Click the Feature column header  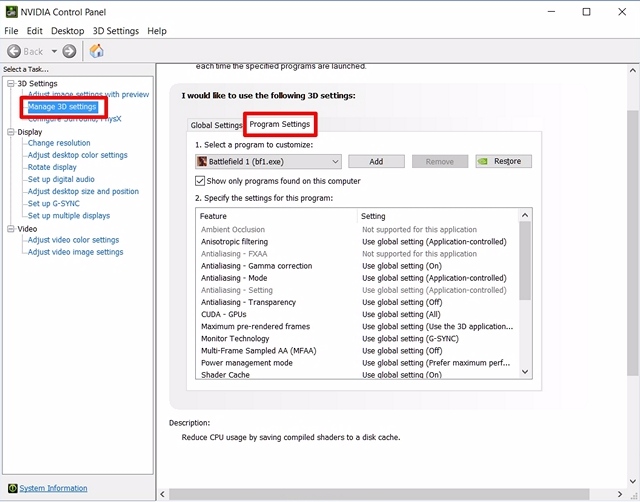277,216
